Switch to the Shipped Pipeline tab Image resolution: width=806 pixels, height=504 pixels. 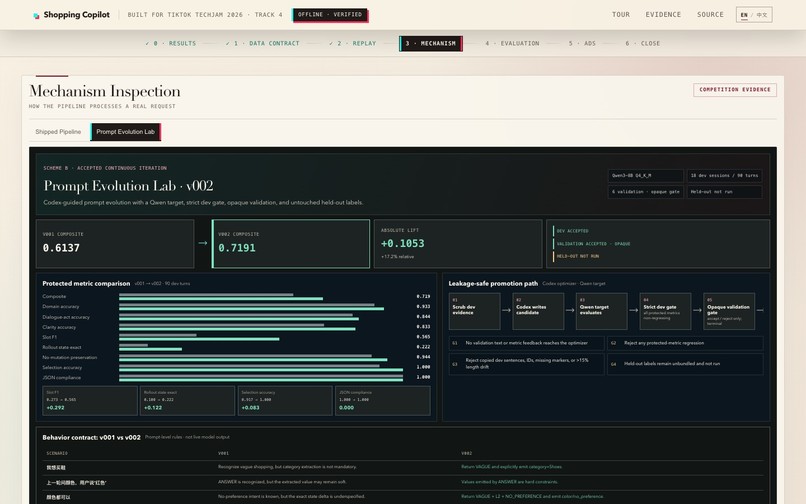(58, 132)
